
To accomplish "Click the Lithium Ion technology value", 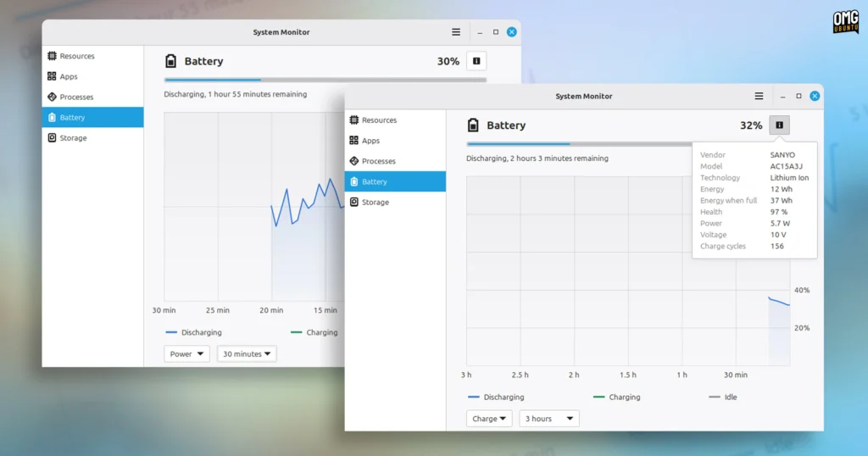I will click(x=789, y=178).
